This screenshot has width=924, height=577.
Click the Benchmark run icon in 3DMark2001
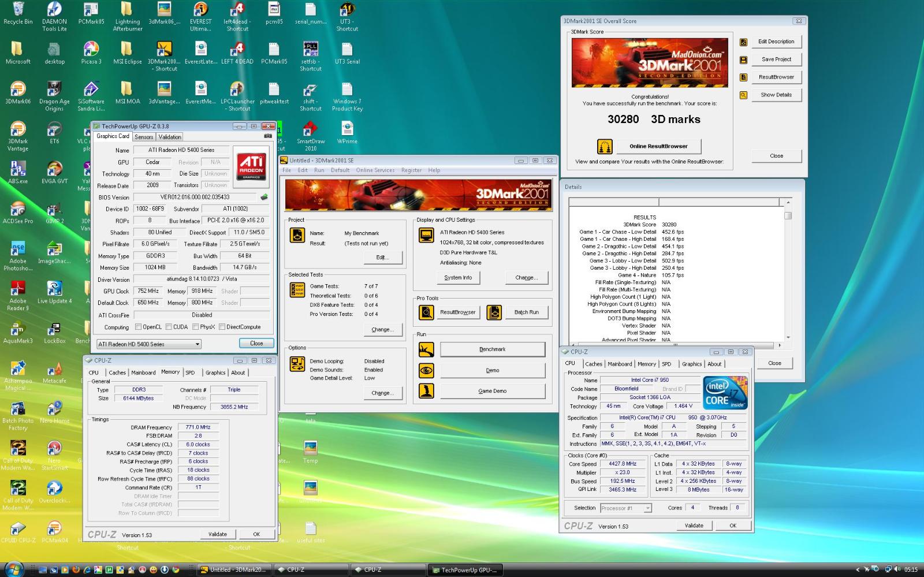[x=426, y=349]
